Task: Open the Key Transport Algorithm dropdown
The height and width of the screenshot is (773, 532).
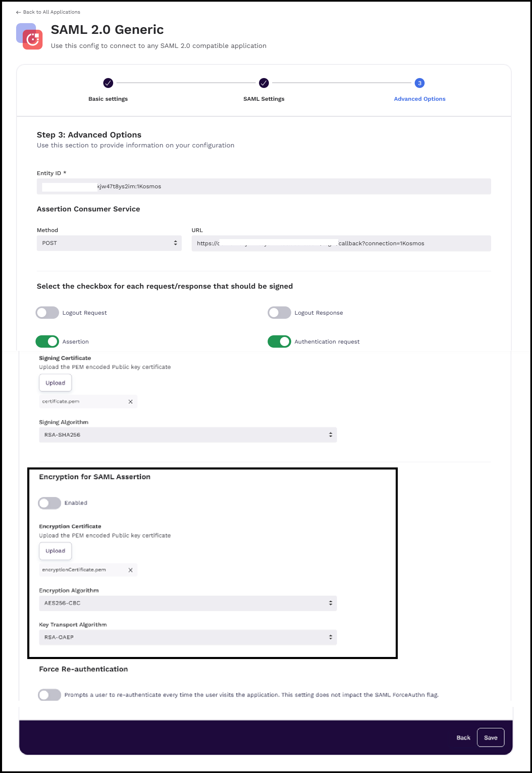Action: pyautogui.click(x=188, y=638)
